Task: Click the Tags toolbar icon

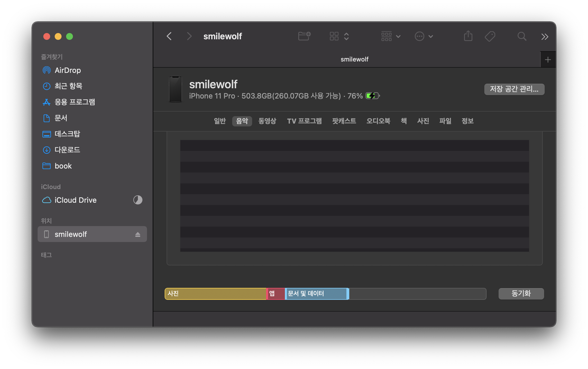Action: (x=490, y=36)
